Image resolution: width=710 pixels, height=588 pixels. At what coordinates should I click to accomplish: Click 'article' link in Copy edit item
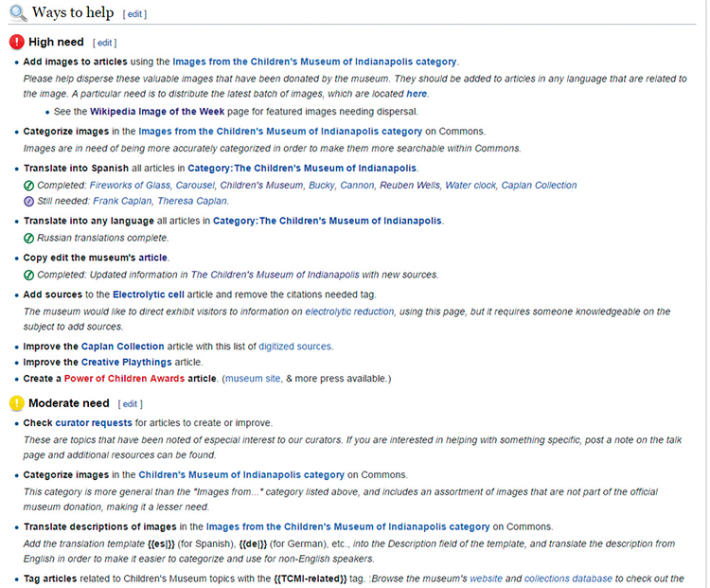coord(152,258)
